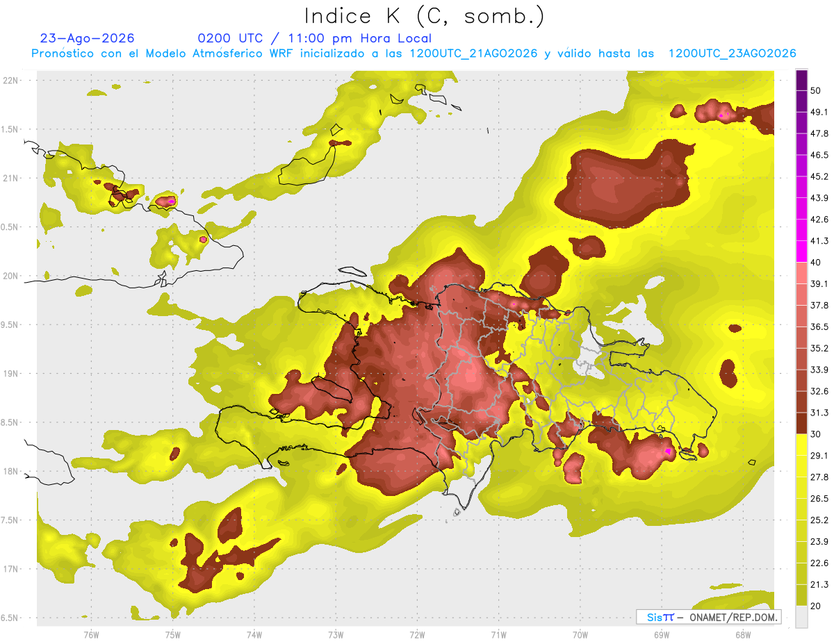Click the longitude label "68W"

(743, 635)
